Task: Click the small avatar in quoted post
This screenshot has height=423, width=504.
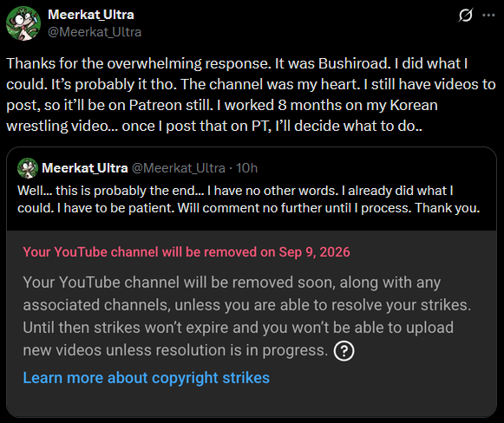Action: 28,168
